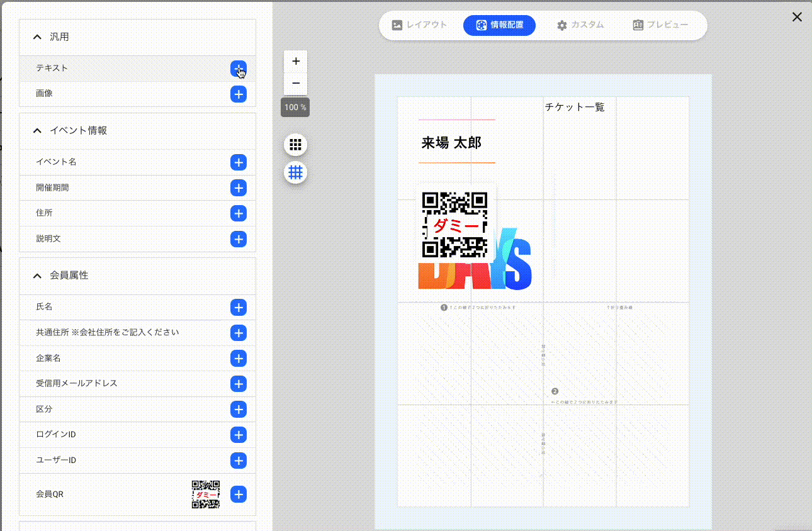
Task: Select the チケット一覧 text on canvas
Action: [575, 108]
